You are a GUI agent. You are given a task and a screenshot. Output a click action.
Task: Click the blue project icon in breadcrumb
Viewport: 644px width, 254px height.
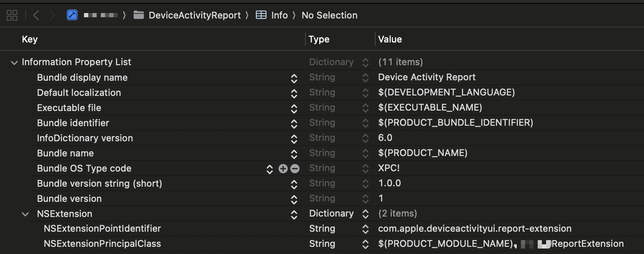tap(72, 15)
